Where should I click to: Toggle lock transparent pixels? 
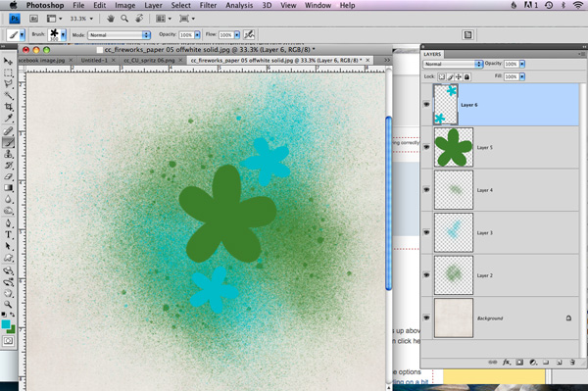coord(442,76)
